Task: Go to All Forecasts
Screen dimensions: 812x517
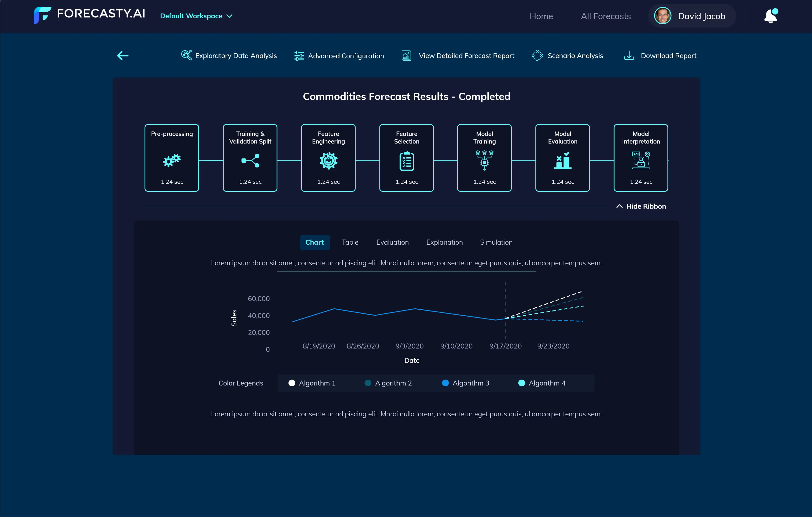Action: point(606,16)
